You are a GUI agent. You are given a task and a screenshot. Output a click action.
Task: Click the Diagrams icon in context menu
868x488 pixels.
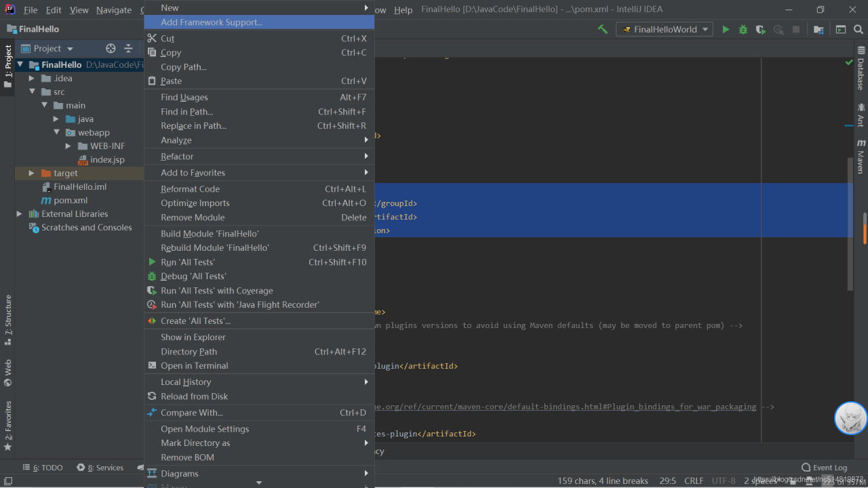(x=153, y=473)
